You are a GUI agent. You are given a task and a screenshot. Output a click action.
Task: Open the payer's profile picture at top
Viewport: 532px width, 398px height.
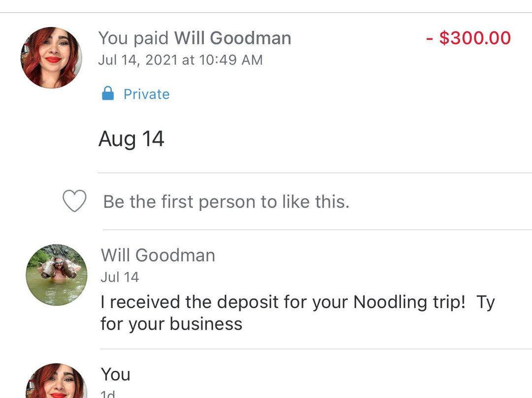tap(51, 58)
